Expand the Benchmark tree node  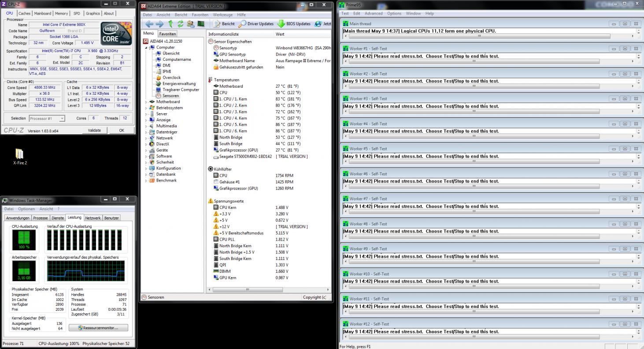click(x=146, y=180)
